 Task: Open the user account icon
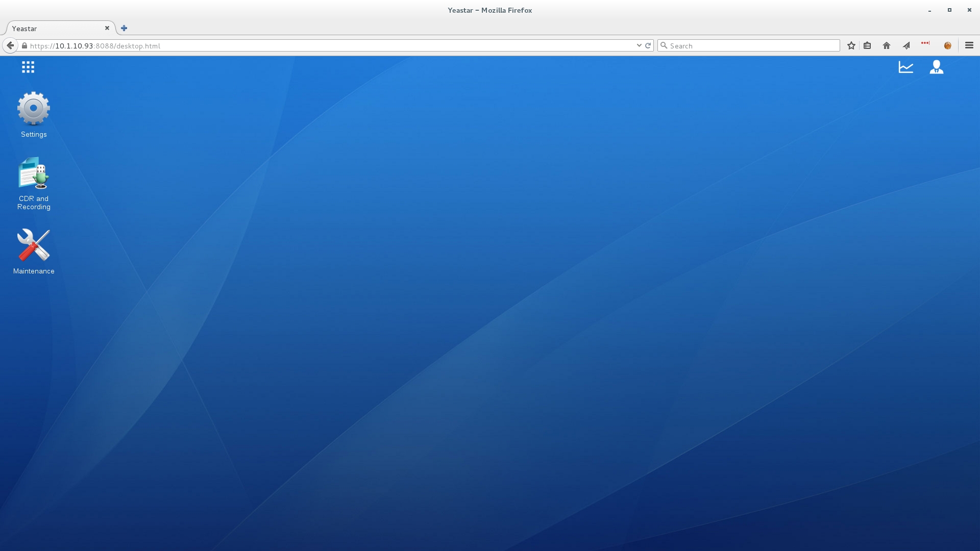click(937, 67)
